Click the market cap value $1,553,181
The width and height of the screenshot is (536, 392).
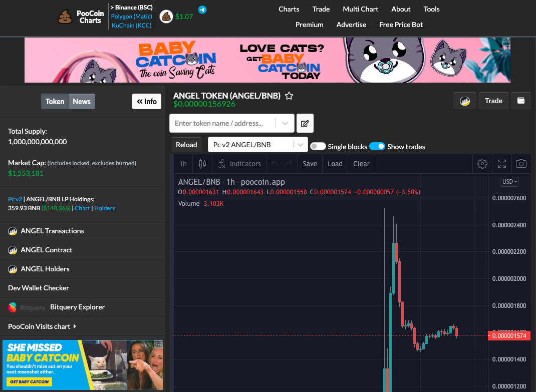coord(26,173)
